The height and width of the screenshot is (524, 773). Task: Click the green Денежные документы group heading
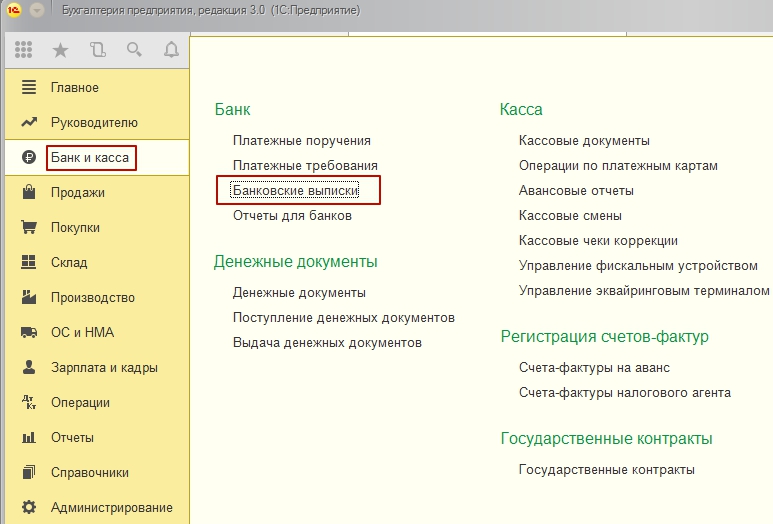295,262
